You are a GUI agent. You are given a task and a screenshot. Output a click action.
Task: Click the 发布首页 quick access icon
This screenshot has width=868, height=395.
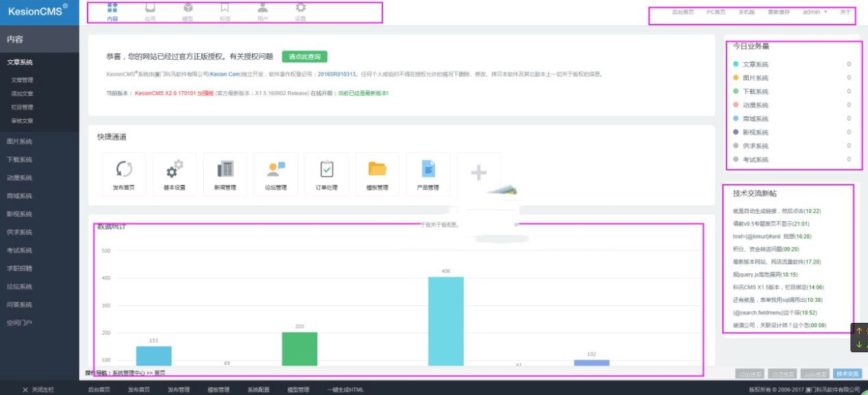124,174
